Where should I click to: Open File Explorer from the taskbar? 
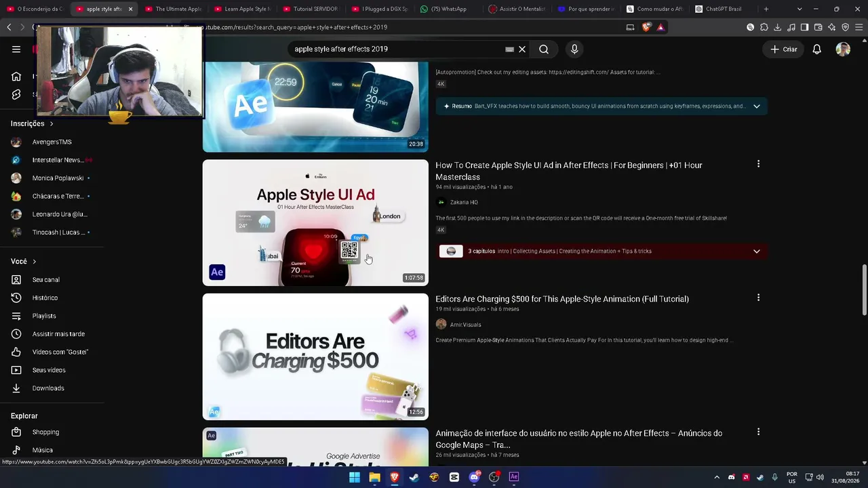[x=374, y=477]
